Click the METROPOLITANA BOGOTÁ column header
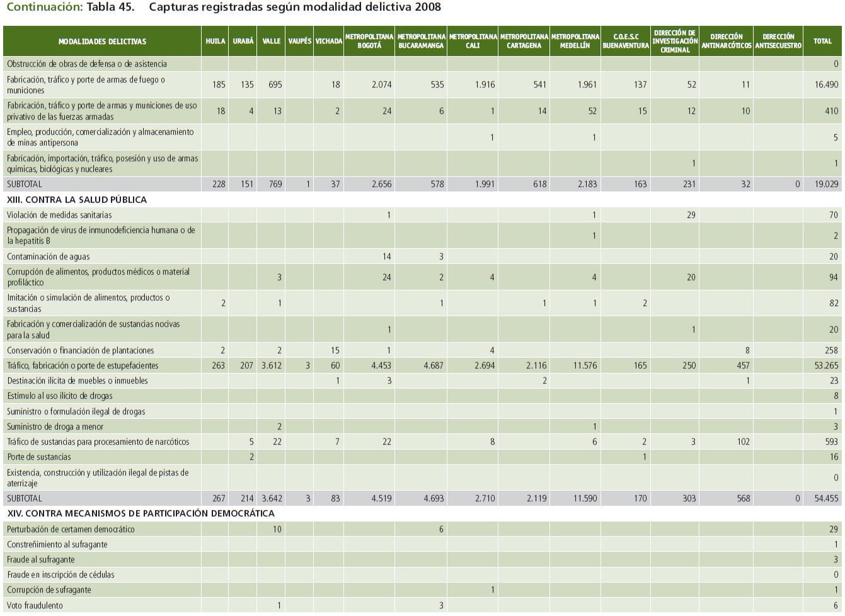 pyautogui.click(x=369, y=41)
